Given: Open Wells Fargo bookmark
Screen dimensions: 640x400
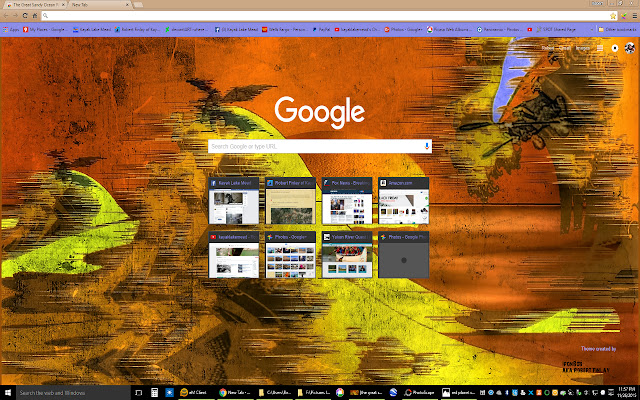Looking at the screenshot, I should click(285, 29).
